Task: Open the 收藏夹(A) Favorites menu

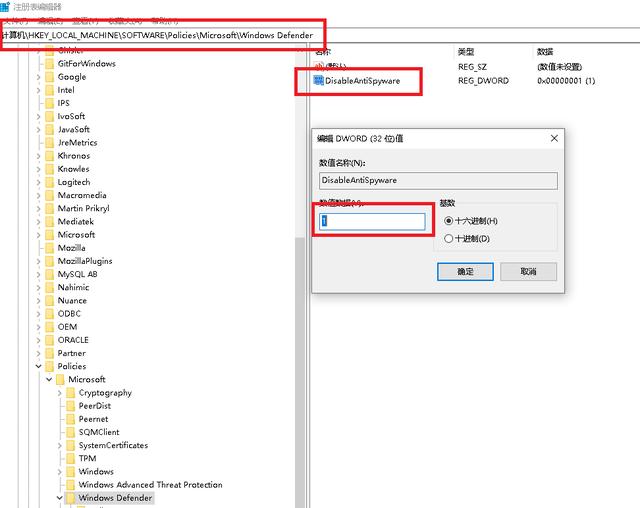Action: tap(125, 21)
